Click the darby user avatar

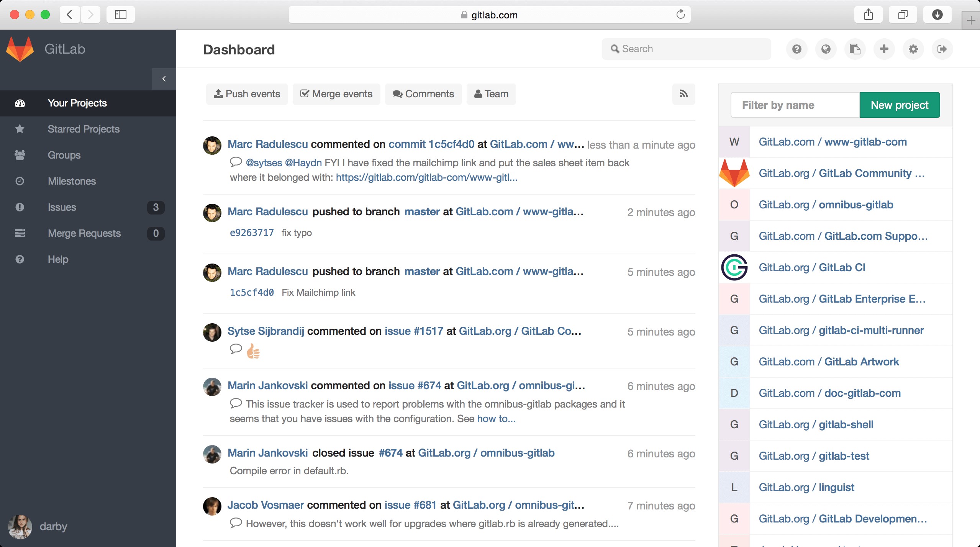[x=20, y=527]
